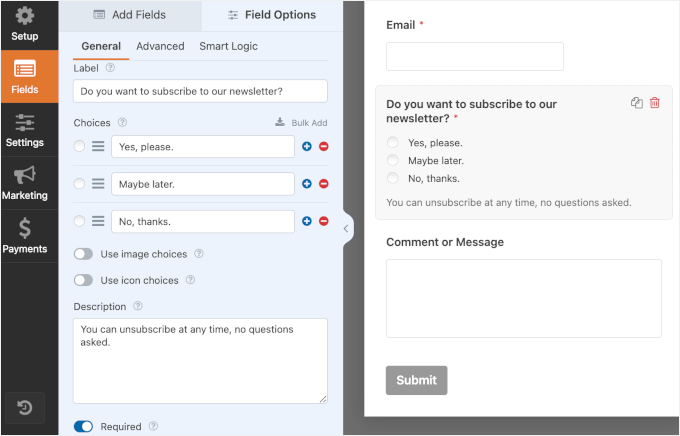The image size is (680, 436).
Task: Add a choice after 'No, thanks.'
Action: (x=307, y=221)
